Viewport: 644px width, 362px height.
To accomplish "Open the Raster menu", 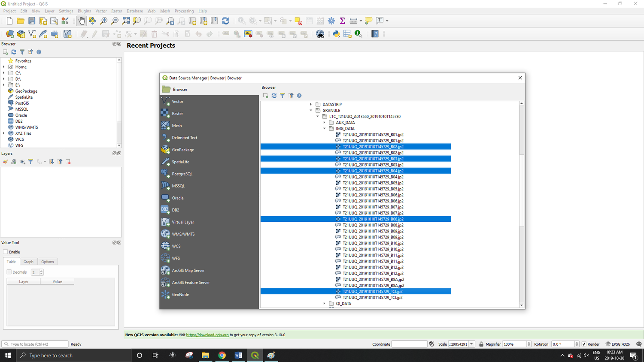I will tap(116, 11).
